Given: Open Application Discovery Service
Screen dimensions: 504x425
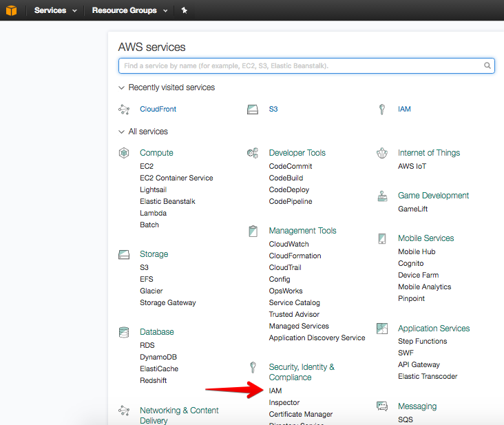Looking at the screenshot, I should click(x=317, y=338).
